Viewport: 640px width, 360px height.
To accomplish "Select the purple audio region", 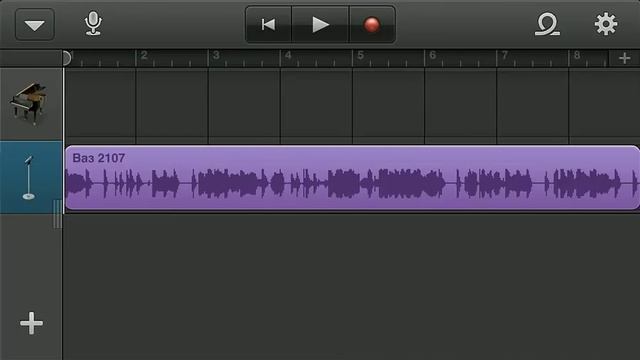I will click(x=352, y=178).
